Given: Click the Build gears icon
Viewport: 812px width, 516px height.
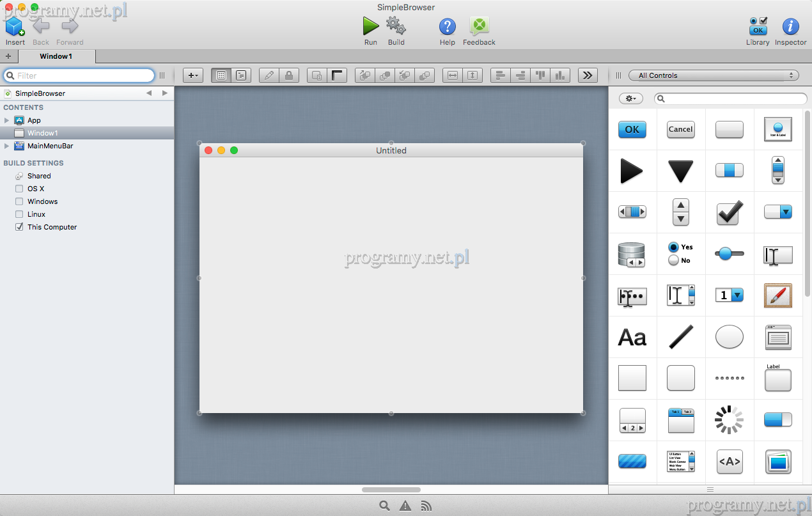Looking at the screenshot, I should (x=396, y=27).
